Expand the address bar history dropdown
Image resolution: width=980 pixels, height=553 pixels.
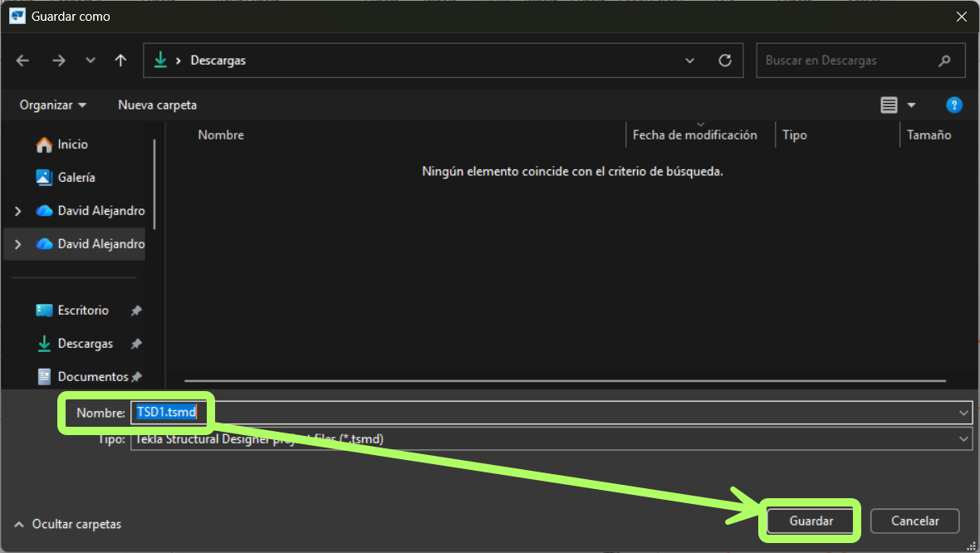tap(690, 61)
